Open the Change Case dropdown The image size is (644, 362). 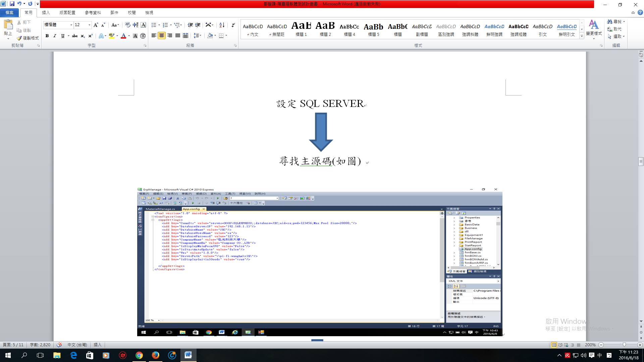pos(115,25)
